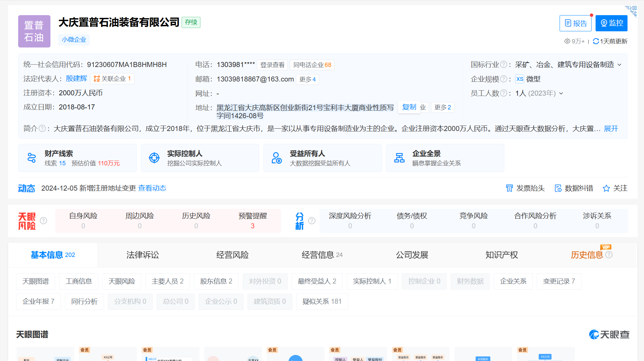Click the 报告 button

(575, 23)
